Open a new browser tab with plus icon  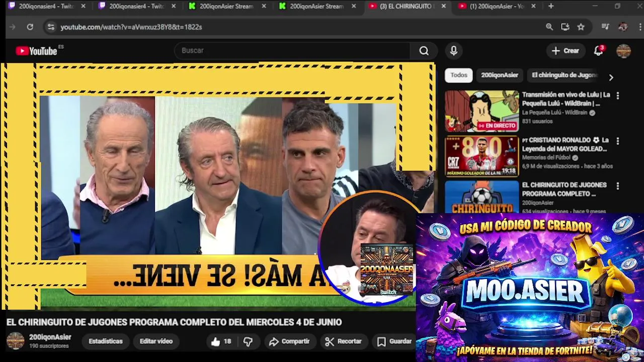[x=551, y=6]
